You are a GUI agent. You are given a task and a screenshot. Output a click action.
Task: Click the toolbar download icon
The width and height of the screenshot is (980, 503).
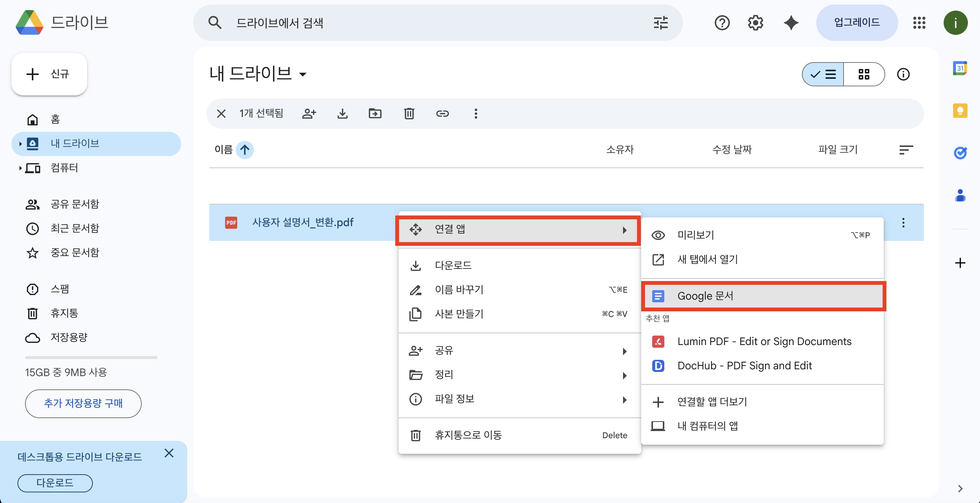tap(342, 113)
